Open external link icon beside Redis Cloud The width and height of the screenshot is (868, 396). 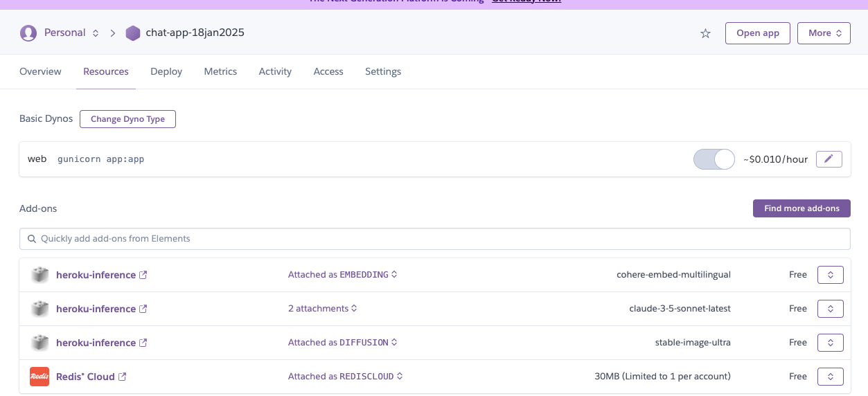click(x=123, y=377)
